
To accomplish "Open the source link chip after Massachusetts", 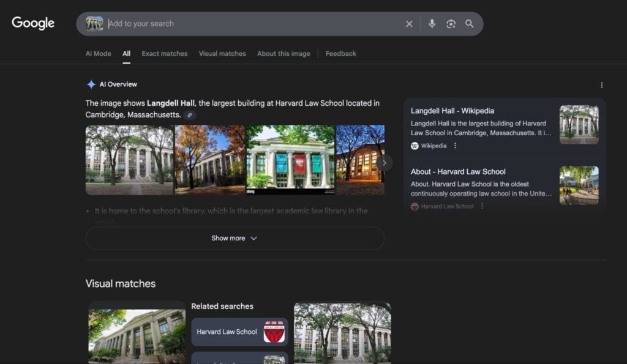I will click(x=190, y=115).
